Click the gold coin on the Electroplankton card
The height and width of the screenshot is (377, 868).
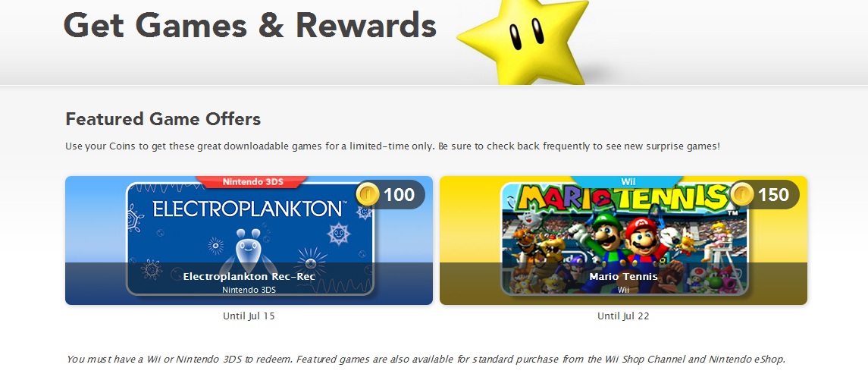367,195
